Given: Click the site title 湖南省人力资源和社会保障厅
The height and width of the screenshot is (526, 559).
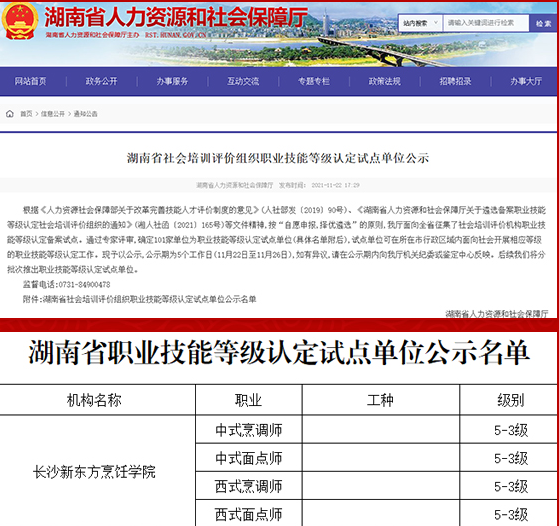Looking at the screenshot, I should (176, 17).
